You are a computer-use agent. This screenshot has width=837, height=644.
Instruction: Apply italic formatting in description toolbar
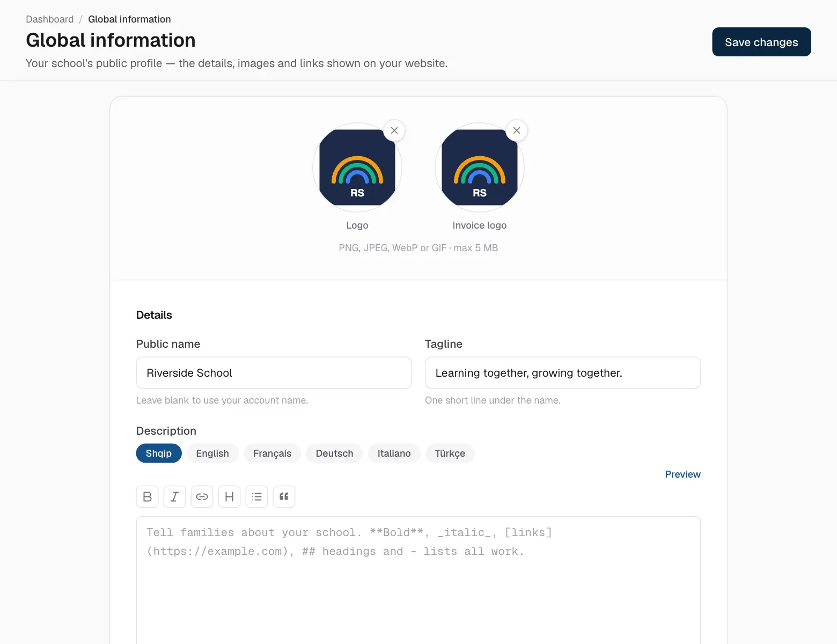click(175, 496)
